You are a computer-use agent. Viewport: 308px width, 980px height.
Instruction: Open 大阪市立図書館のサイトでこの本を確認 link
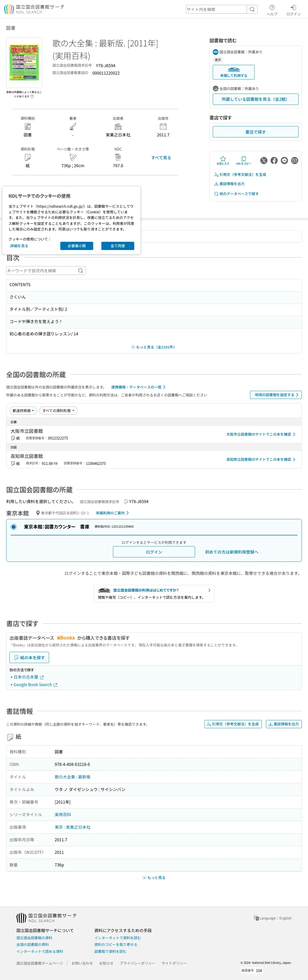[261, 434]
